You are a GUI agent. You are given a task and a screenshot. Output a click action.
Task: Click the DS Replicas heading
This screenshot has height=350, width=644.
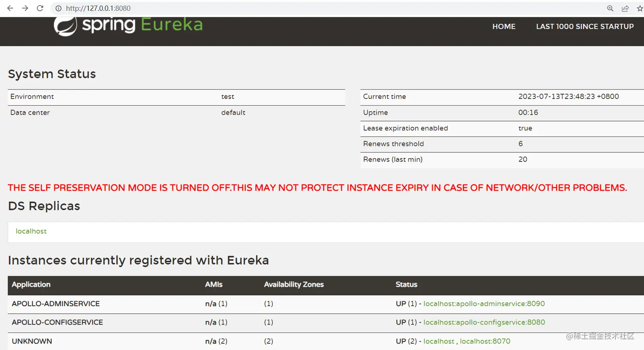pos(44,206)
